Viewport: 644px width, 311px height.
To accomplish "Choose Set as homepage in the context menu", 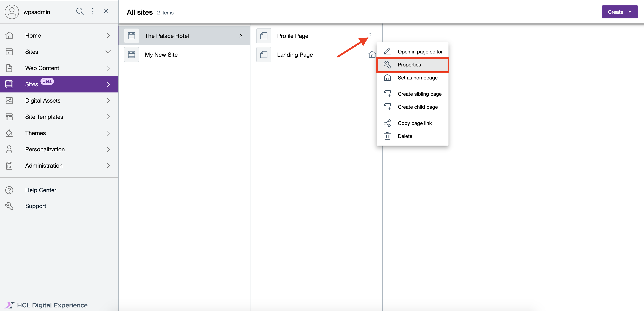I will [418, 78].
